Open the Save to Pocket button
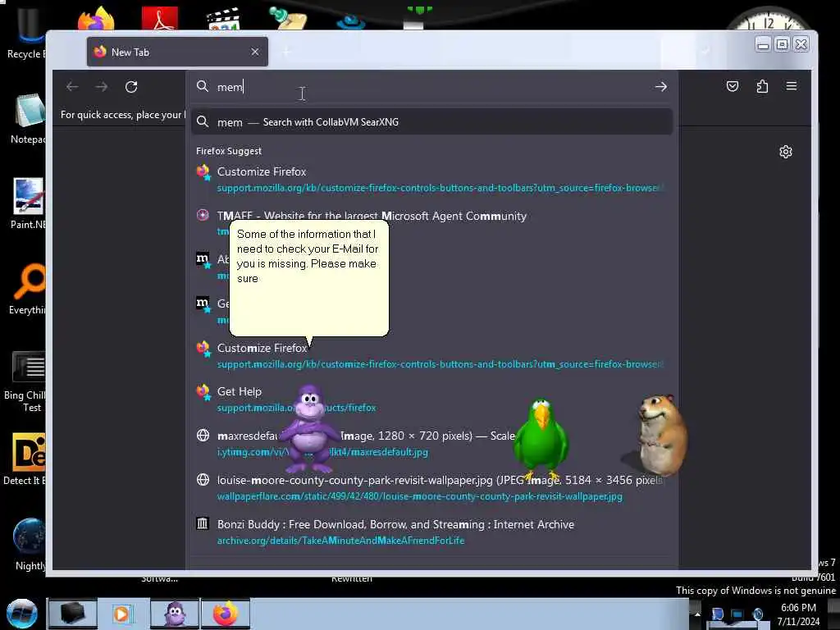The width and height of the screenshot is (840, 630). (733, 86)
